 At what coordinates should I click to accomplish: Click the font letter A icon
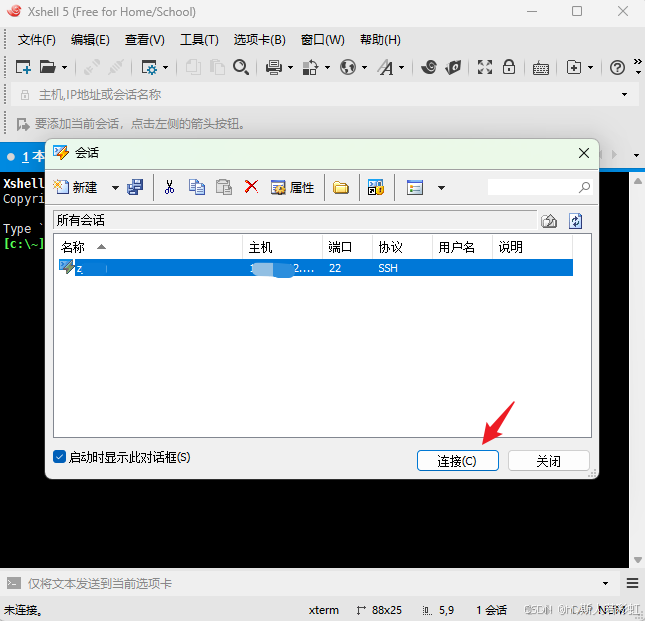386,67
